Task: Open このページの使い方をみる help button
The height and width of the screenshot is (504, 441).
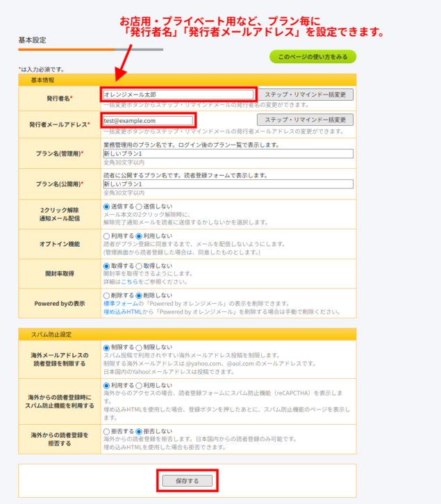Action: [x=313, y=56]
